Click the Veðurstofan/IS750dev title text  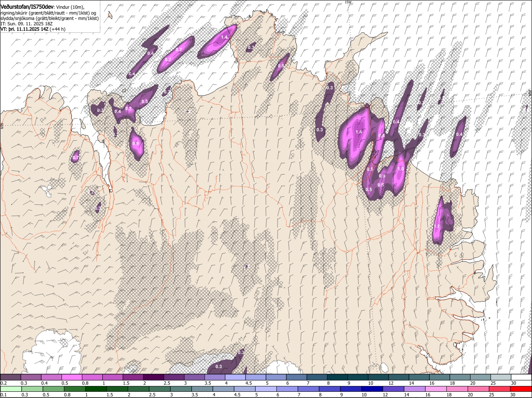(x=27, y=6)
